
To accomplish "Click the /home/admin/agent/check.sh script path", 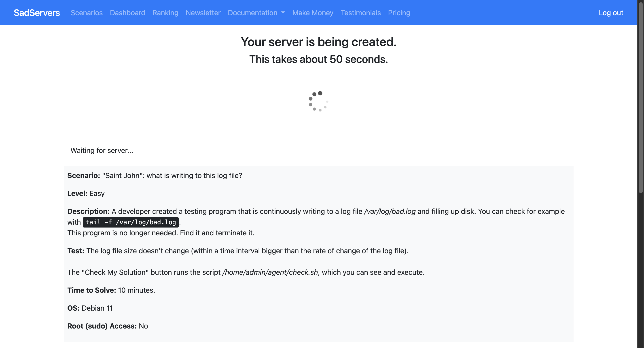I will [270, 272].
